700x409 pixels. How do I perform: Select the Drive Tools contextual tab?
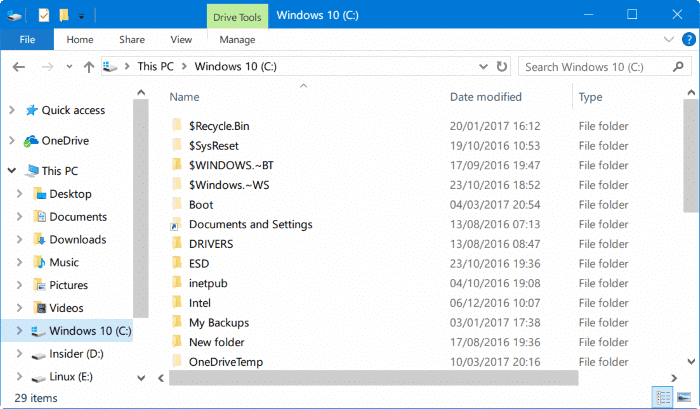click(237, 17)
